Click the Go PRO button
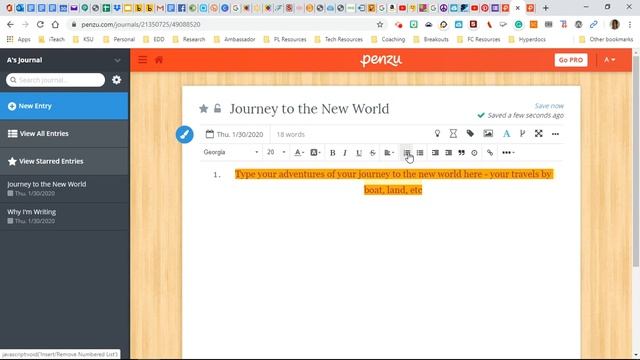The image size is (640, 360). 571,60
